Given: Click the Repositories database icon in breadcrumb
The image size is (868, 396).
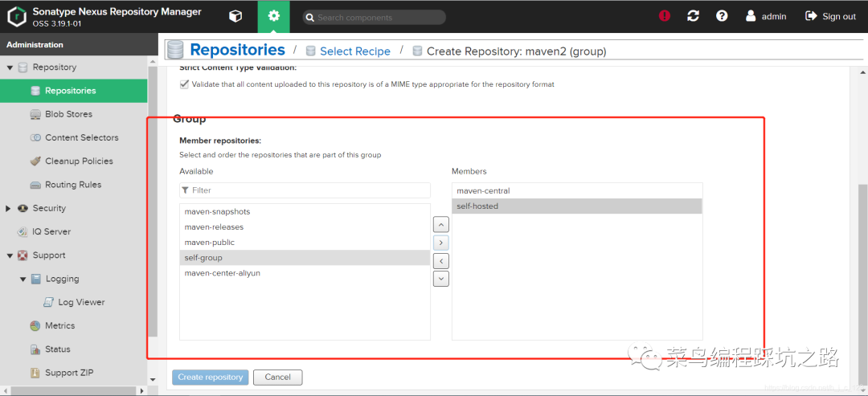Looking at the screenshot, I should 175,50.
